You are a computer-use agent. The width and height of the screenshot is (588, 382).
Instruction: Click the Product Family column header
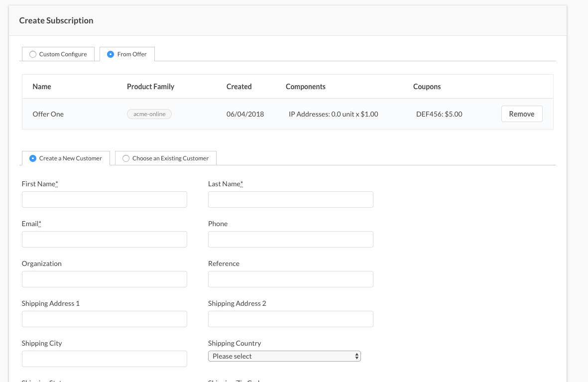pyautogui.click(x=150, y=87)
